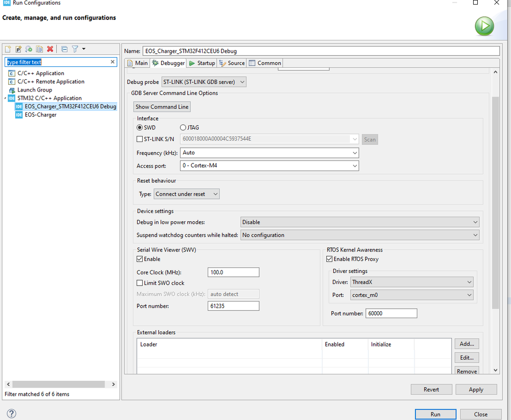
Task: Tick the ST-LINK S/N checkbox
Action: coord(140,139)
